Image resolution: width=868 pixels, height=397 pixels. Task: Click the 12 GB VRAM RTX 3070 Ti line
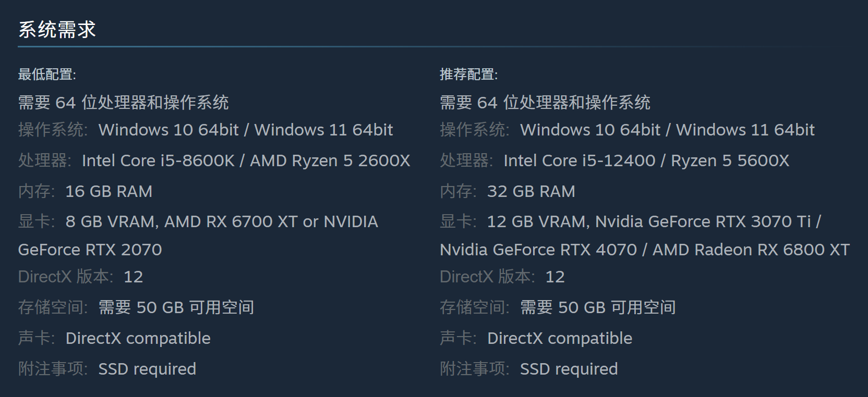[x=654, y=221]
